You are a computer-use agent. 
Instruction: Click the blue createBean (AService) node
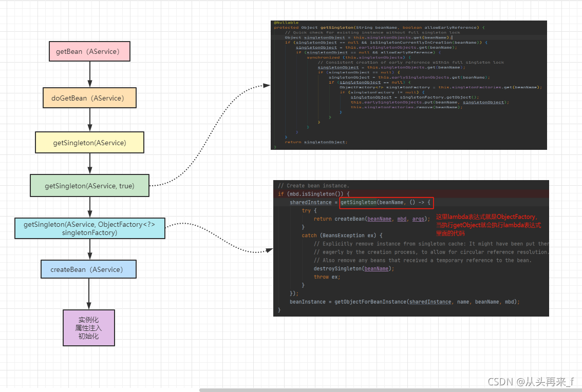click(x=88, y=269)
